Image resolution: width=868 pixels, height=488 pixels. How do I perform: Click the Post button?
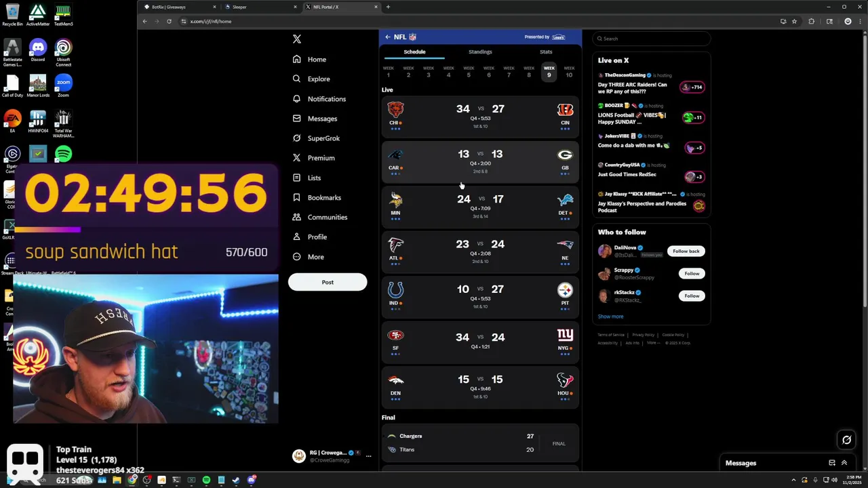click(x=328, y=282)
